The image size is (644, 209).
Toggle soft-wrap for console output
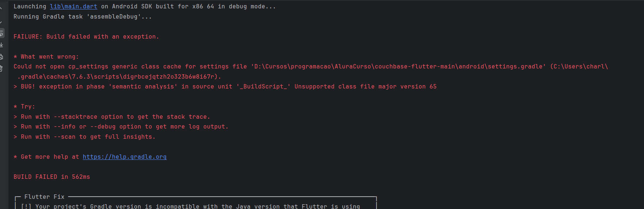(1, 33)
